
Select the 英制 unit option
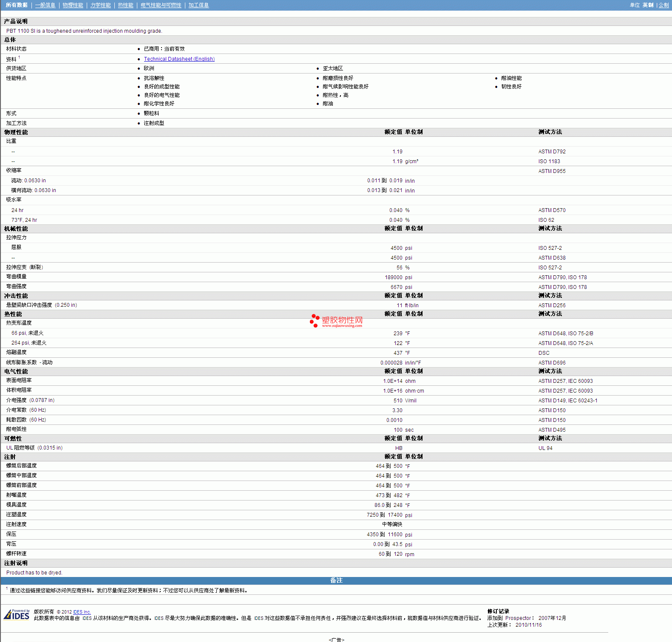point(648,5)
